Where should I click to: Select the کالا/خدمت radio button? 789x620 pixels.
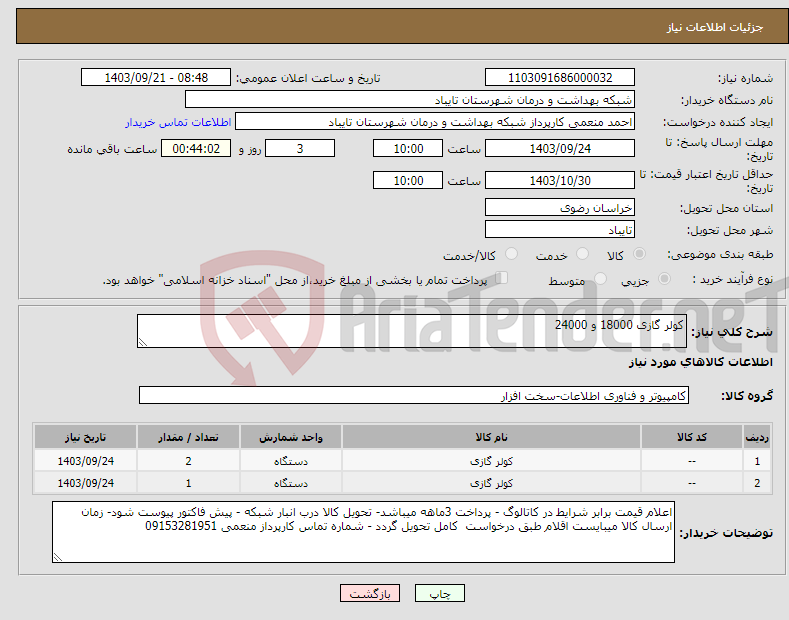pos(511,254)
